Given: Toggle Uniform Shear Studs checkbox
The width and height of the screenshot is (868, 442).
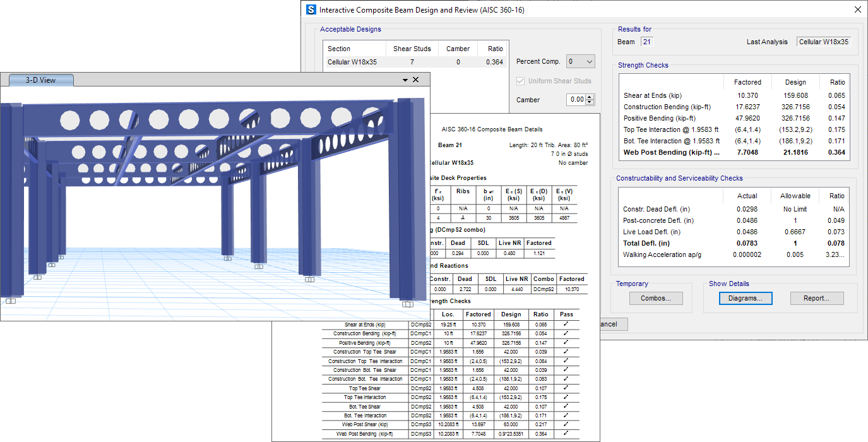Looking at the screenshot, I should pos(521,81).
